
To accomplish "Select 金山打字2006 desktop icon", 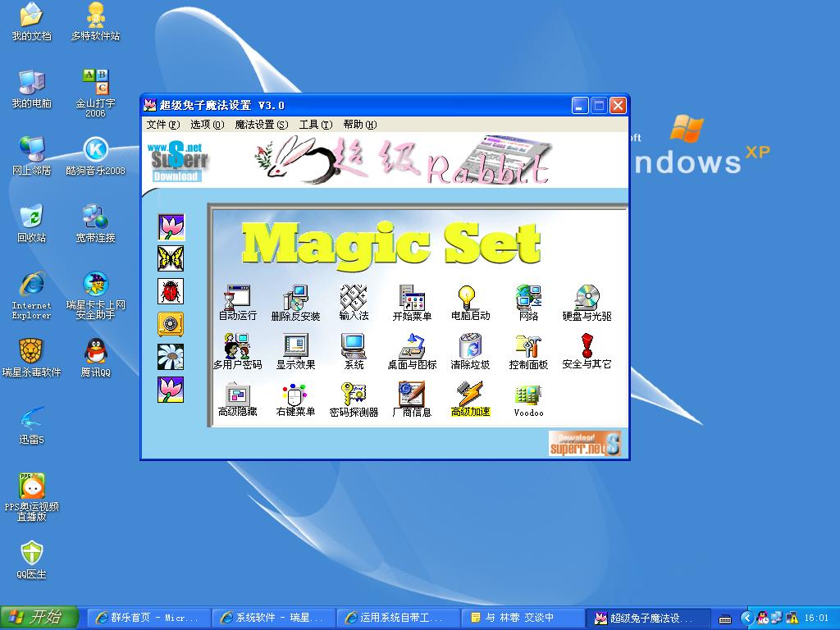I will pyautogui.click(x=95, y=94).
